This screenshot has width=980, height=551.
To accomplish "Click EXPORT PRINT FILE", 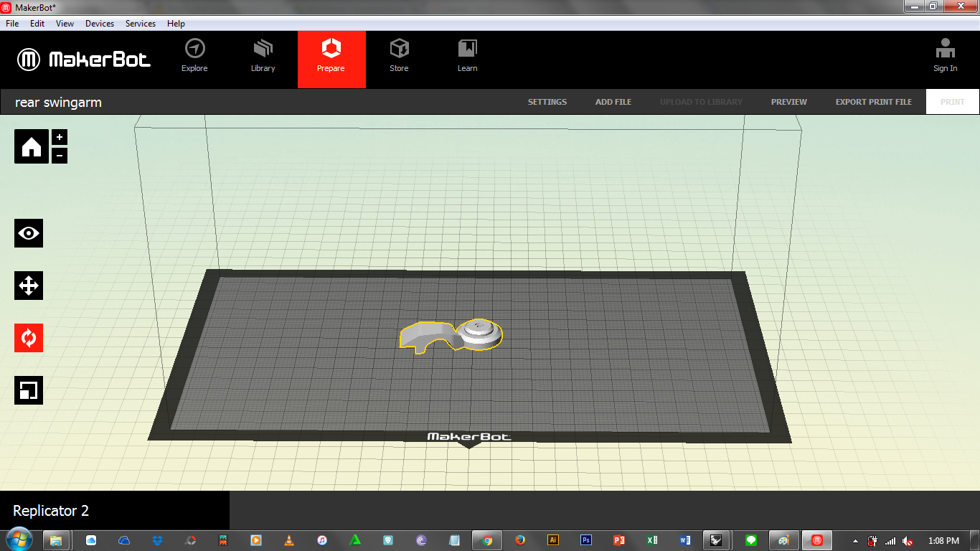I will [x=874, y=102].
